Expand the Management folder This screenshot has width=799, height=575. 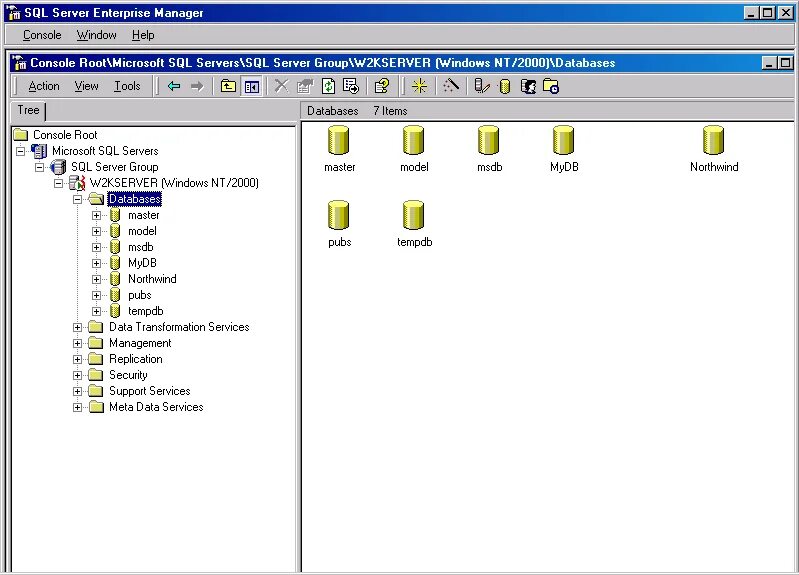77,343
